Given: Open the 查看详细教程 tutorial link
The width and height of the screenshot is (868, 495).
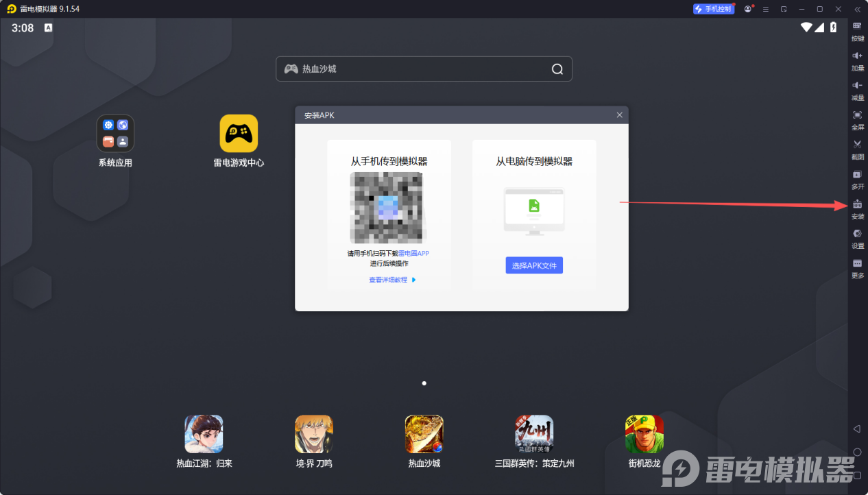Looking at the screenshot, I should (x=392, y=280).
